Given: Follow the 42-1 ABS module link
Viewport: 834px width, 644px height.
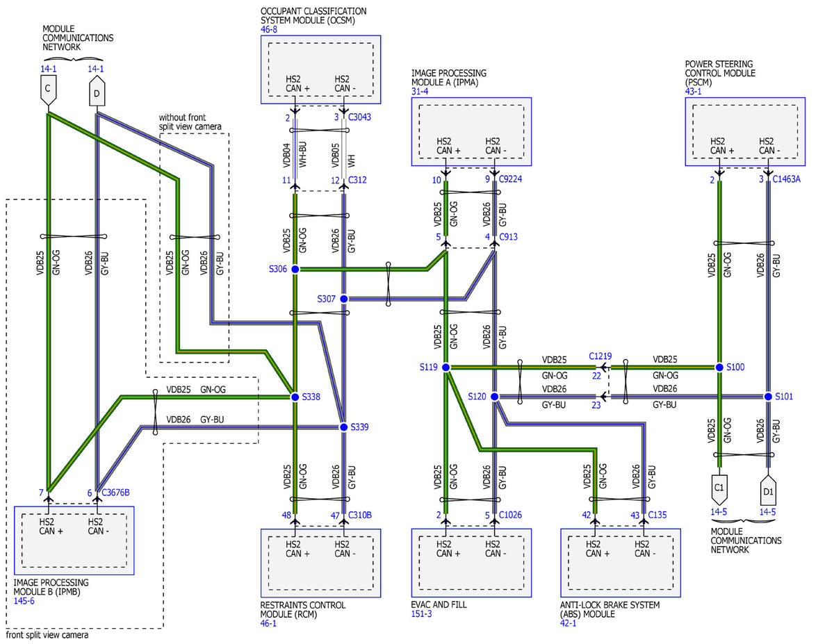Looking at the screenshot, I should 569,624.
